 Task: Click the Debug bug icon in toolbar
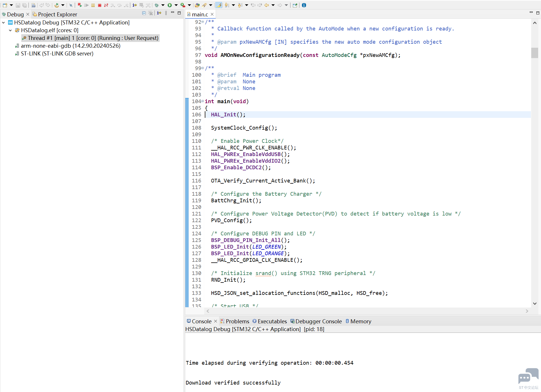click(157, 5)
